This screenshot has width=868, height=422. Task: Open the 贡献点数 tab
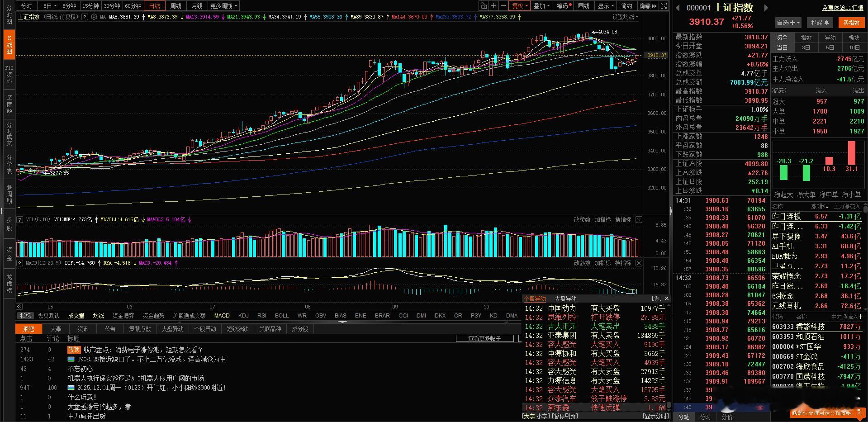click(140, 329)
